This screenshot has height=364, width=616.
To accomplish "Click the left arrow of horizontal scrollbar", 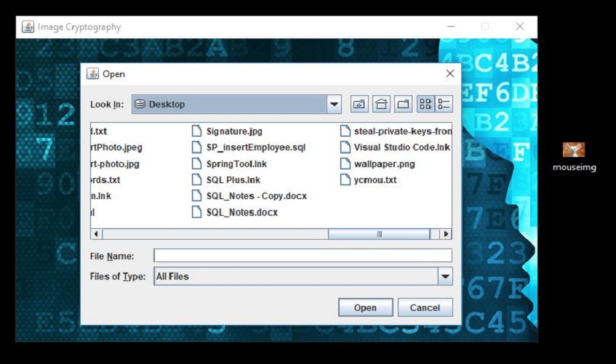I will tap(96, 234).
